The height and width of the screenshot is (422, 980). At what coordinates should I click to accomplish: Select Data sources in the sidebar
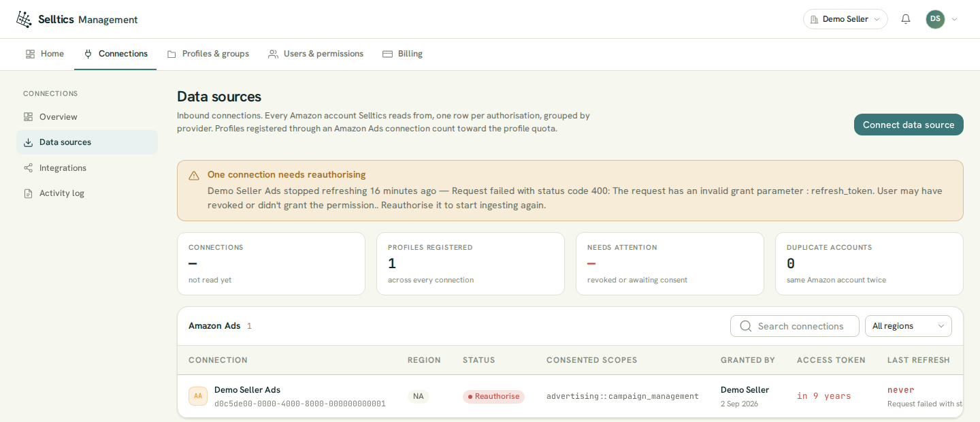tap(87, 142)
